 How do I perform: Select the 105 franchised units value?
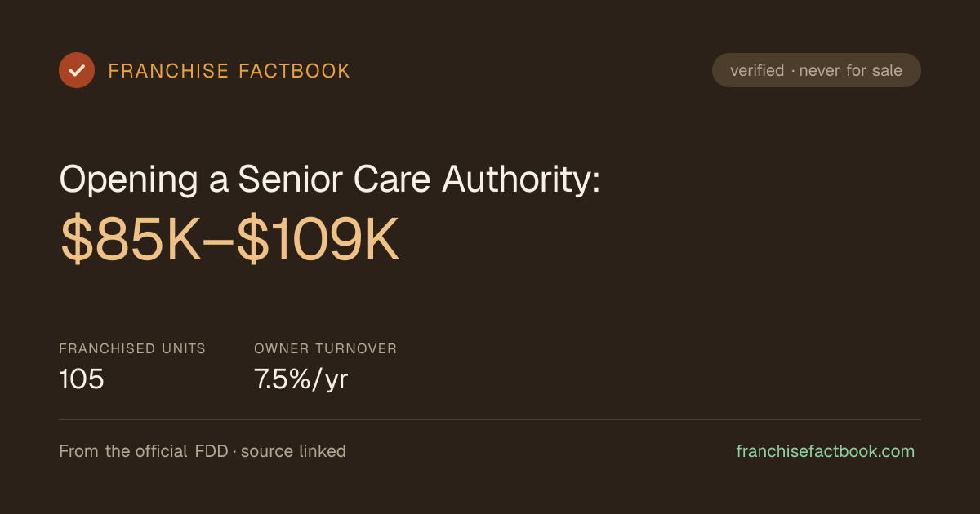[82, 379]
